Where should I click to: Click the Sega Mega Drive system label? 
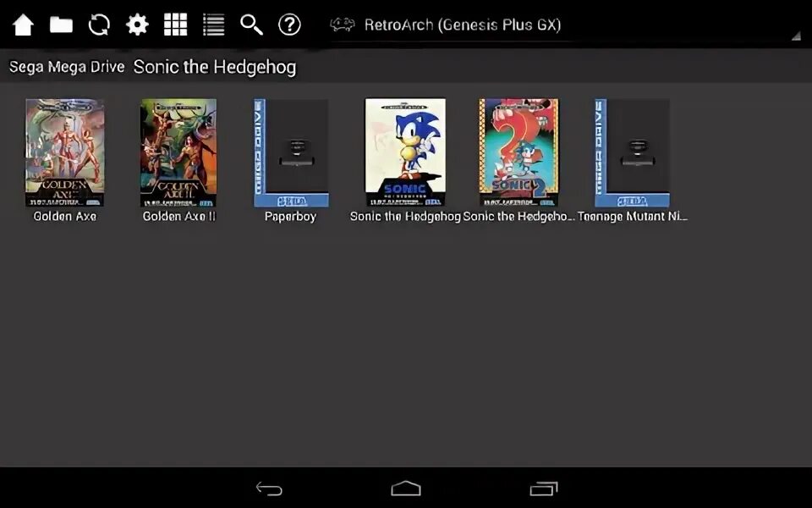tap(67, 67)
